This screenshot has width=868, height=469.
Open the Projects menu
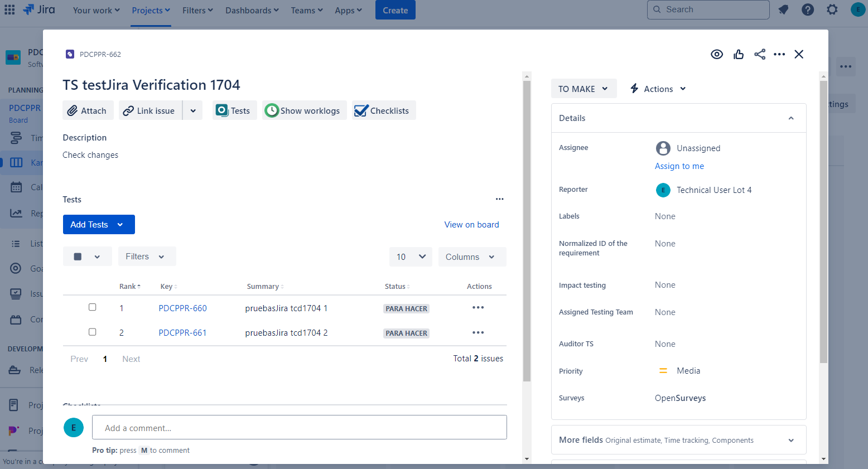[151, 11]
